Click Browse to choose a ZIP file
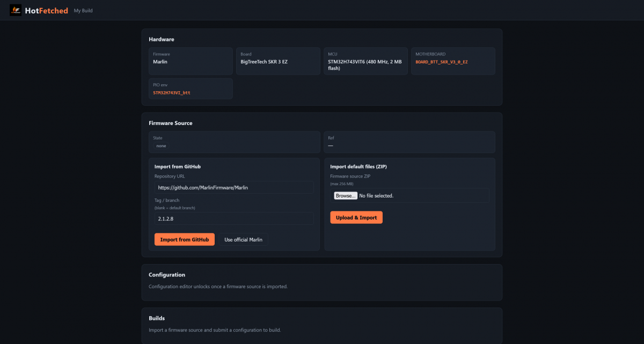 (x=346, y=196)
